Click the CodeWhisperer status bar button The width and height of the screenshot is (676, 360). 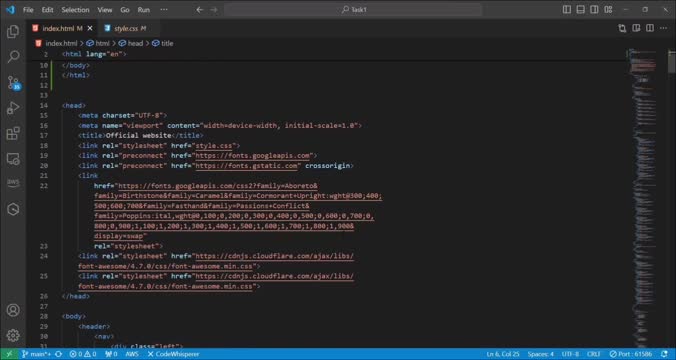pyautogui.click(x=173, y=354)
